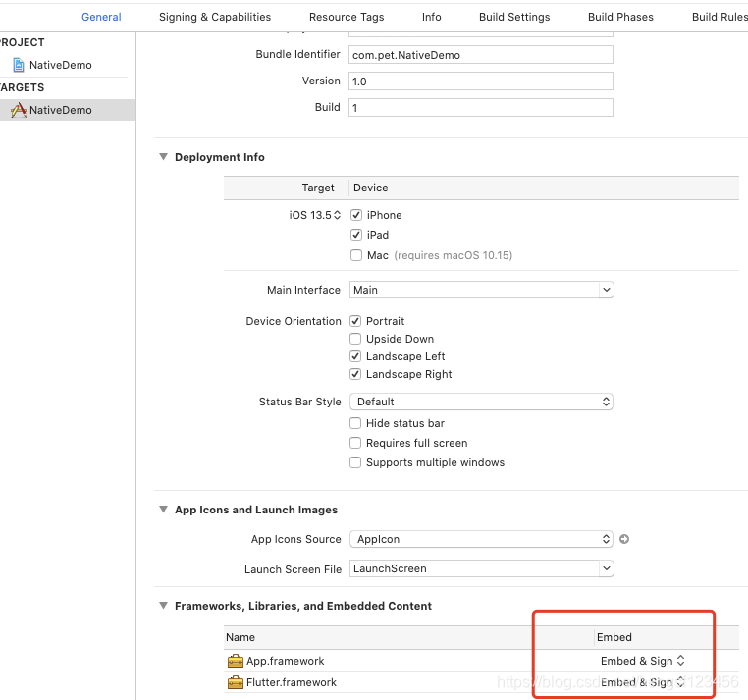Toggle Landscape Left orientation
This screenshot has height=700, width=748.
coord(355,356)
